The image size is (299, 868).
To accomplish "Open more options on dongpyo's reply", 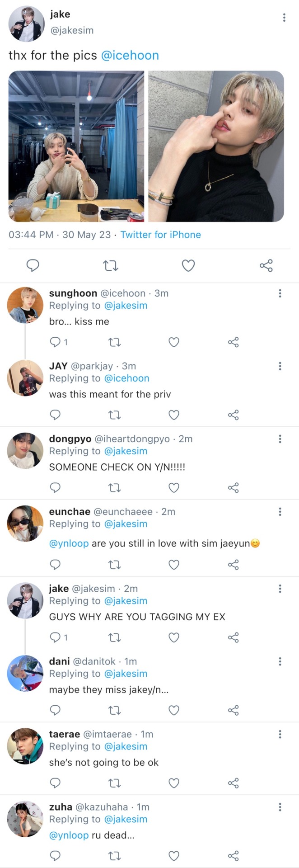I will (x=280, y=439).
